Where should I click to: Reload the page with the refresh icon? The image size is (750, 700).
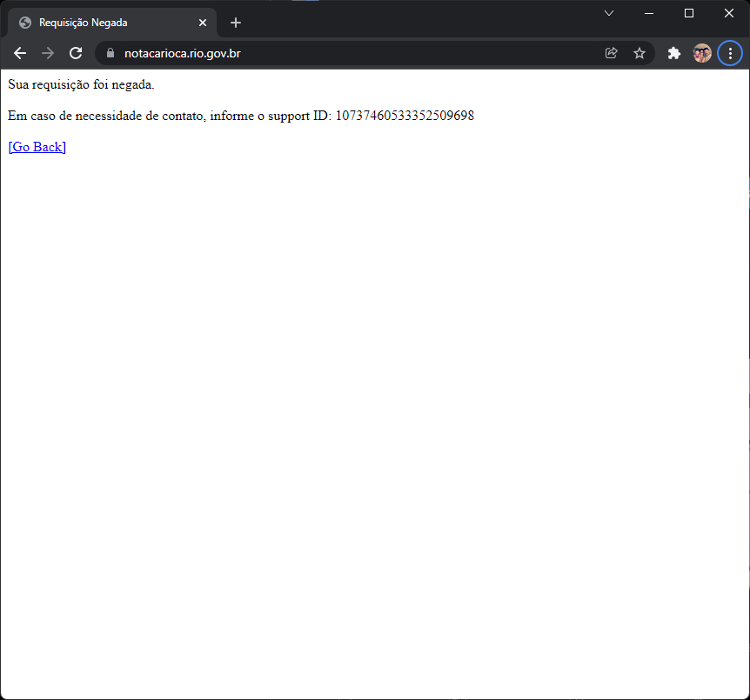click(76, 53)
